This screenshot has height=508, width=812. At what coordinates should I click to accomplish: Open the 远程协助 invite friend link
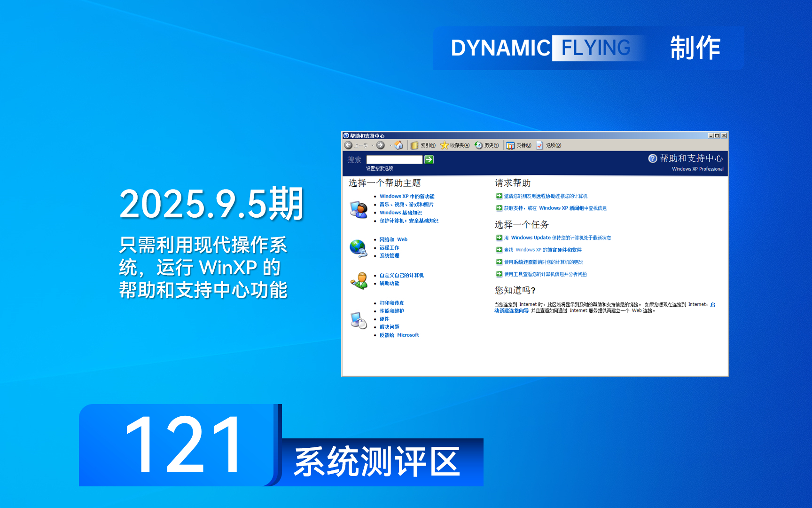(546, 196)
